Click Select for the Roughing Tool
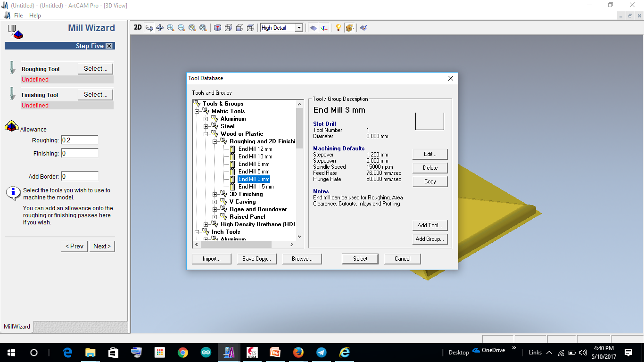The height and width of the screenshot is (362, 644). click(x=95, y=69)
